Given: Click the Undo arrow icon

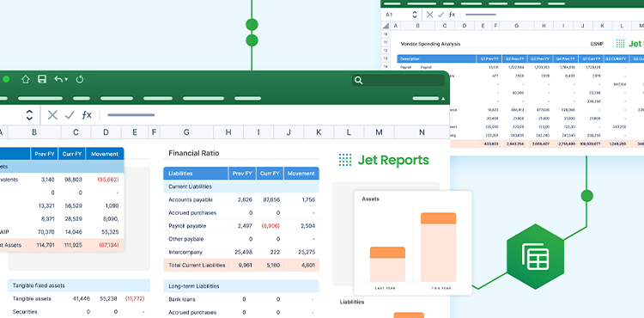Looking at the screenshot, I should [x=58, y=79].
